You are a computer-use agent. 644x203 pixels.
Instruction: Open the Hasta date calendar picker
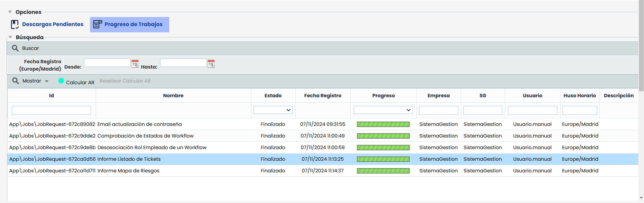211,63
